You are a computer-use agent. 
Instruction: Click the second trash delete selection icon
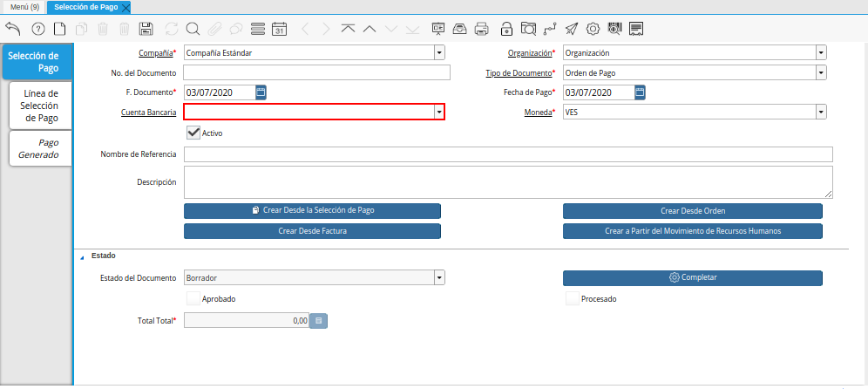[125, 29]
